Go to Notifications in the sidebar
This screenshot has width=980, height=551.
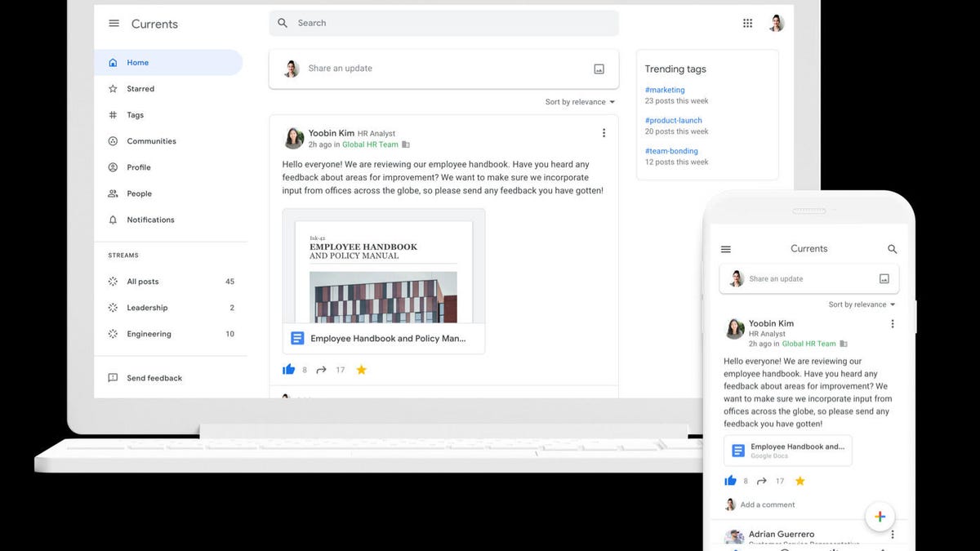click(x=150, y=220)
